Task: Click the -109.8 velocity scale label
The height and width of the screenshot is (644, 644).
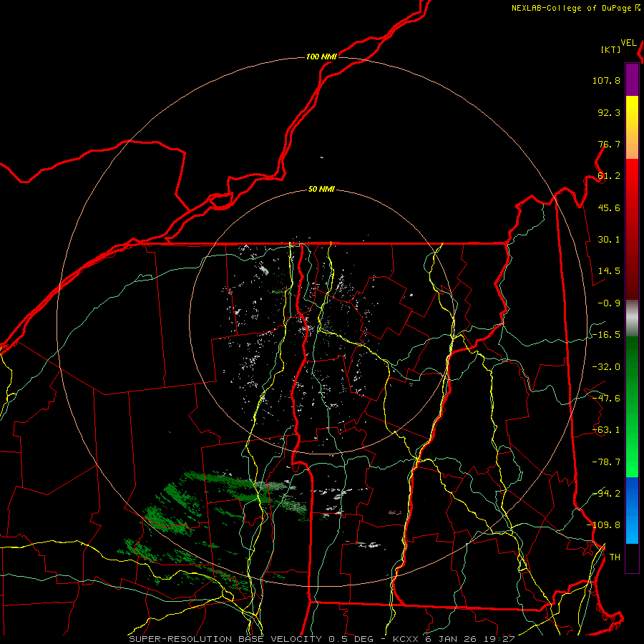Action: (603, 525)
